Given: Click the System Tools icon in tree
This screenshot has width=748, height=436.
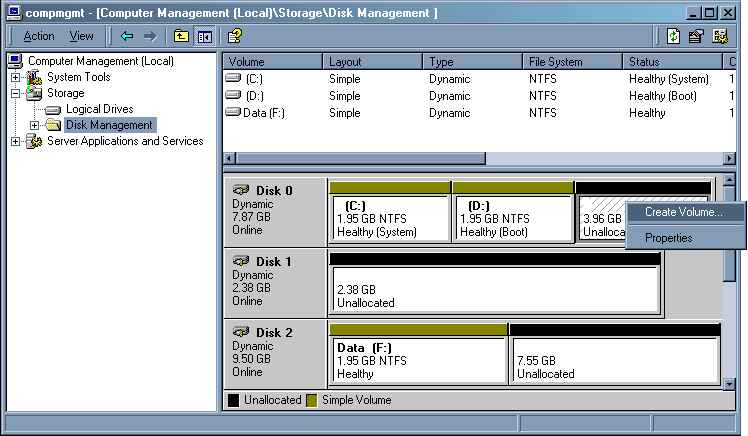Looking at the screenshot, I should (x=35, y=77).
